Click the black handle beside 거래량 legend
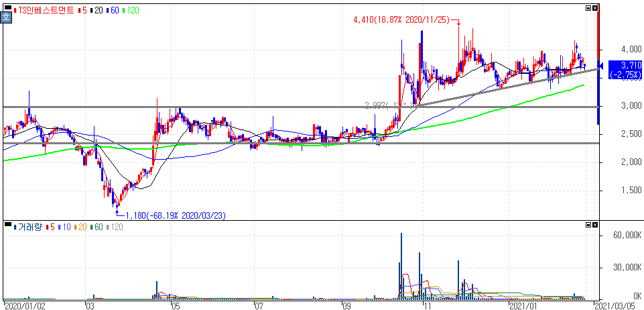The image size is (644, 310). click(x=8, y=223)
